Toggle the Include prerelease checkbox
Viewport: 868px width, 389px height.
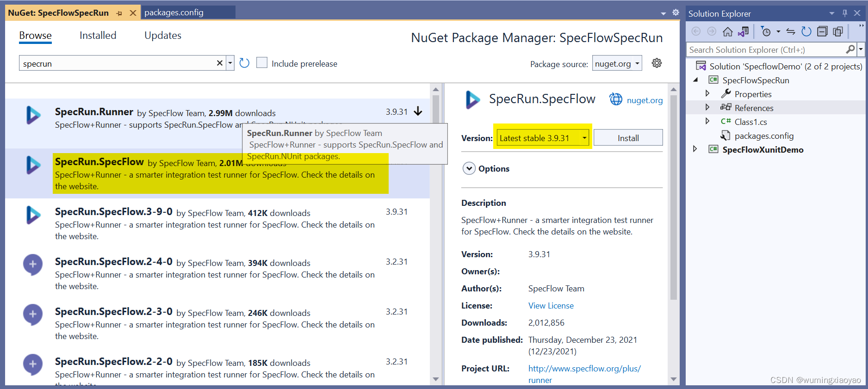(x=262, y=63)
